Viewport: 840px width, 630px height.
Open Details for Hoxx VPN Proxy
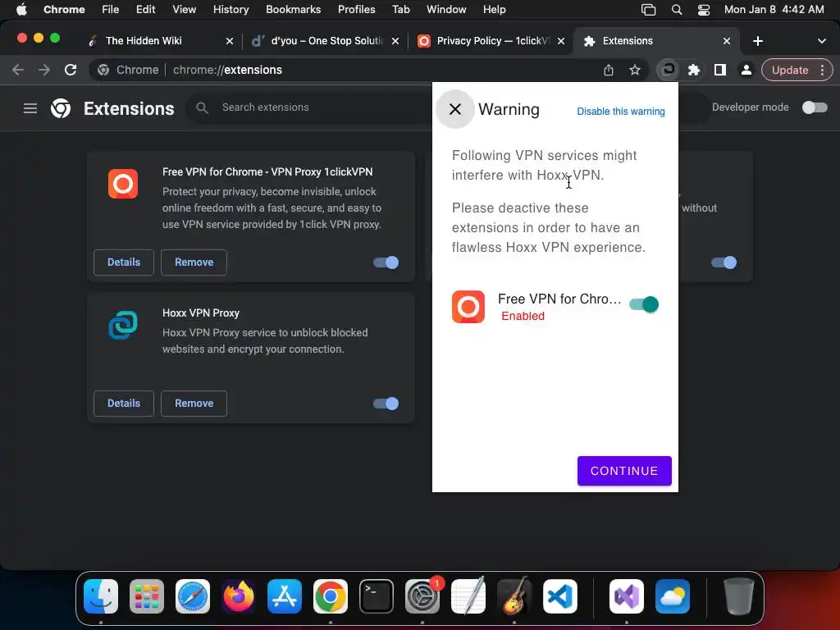124,404
